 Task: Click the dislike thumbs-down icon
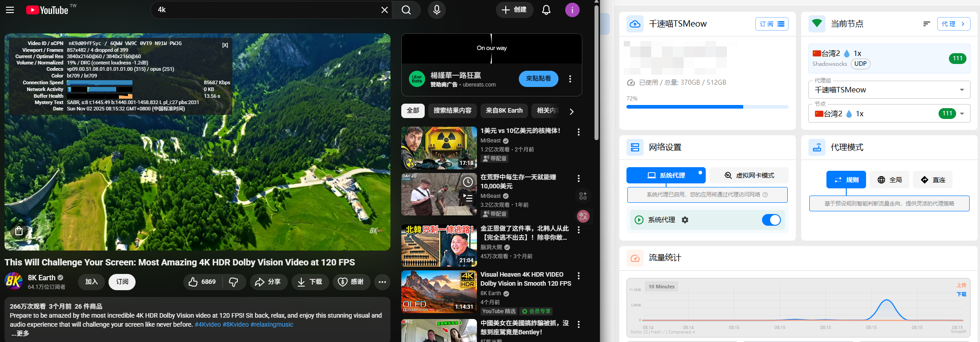[x=234, y=282]
